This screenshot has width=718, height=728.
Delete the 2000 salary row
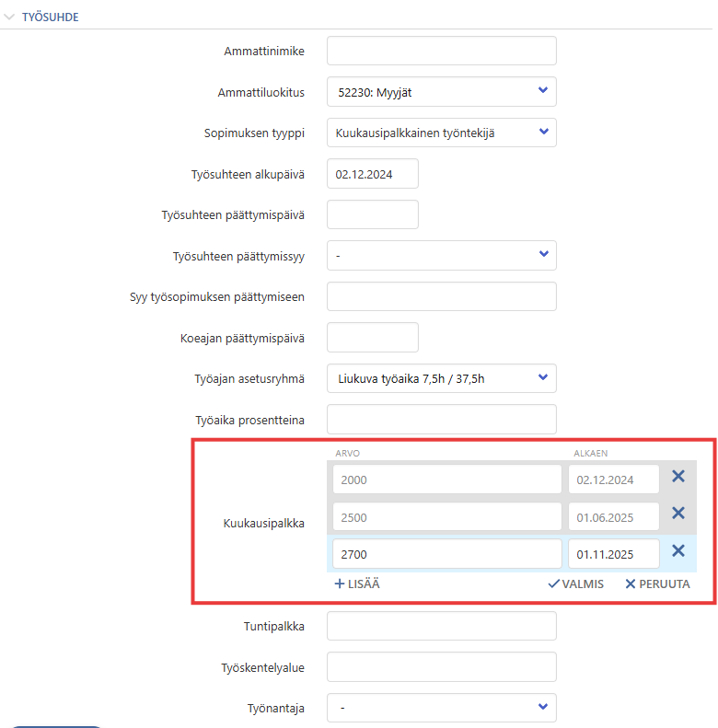(678, 477)
